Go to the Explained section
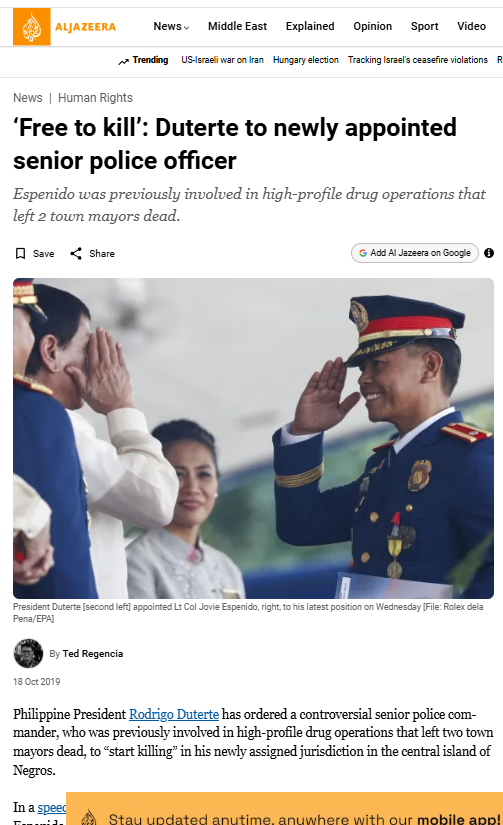 pos(310,26)
